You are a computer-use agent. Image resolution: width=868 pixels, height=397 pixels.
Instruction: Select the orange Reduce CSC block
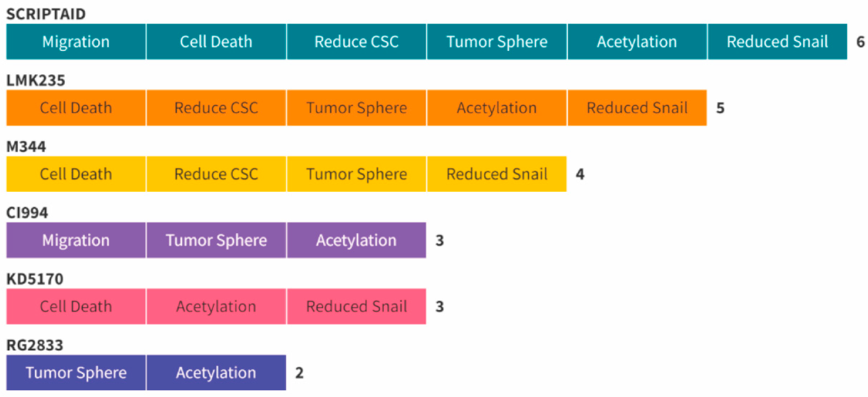pos(216,108)
